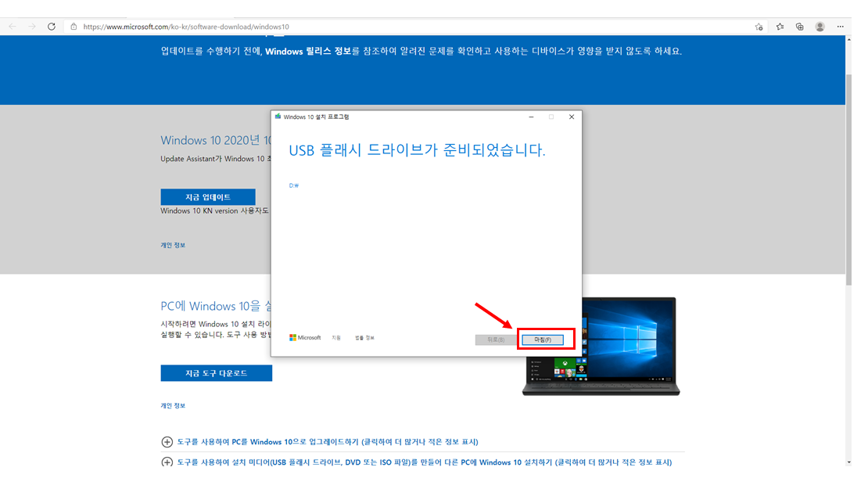The image size is (868, 478).
Task: Open the Favorites list icon
Action: 780,27
